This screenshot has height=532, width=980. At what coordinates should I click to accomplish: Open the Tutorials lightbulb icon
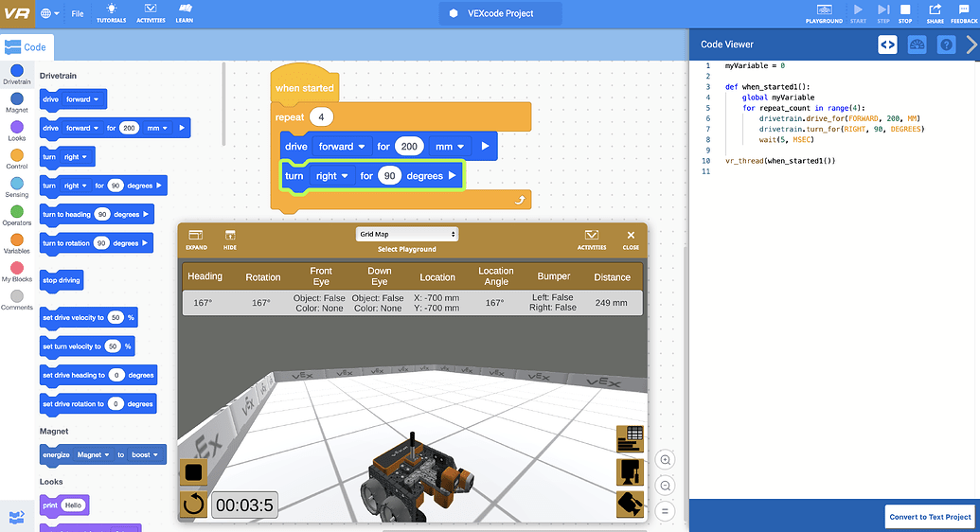(x=112, y=12)
